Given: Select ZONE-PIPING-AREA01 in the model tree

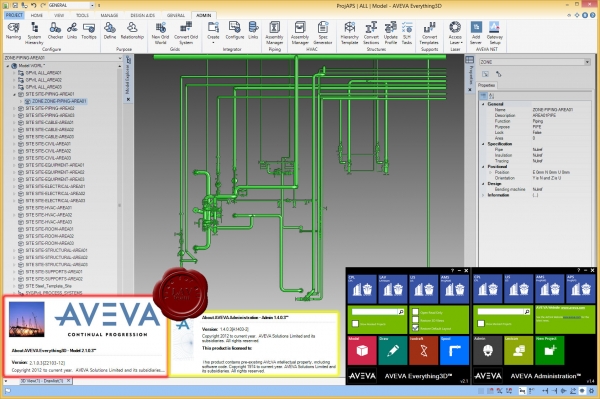Looking at the screenshot, I should (55, 101).
